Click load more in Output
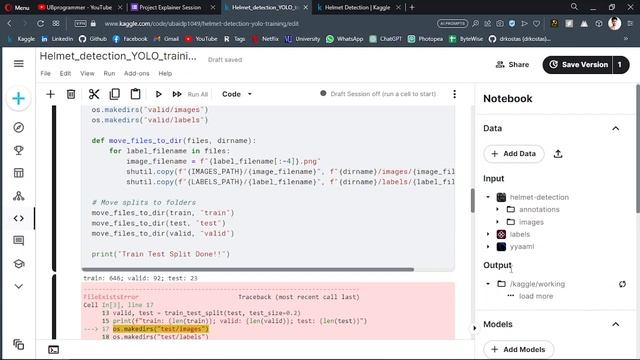 tap(536, 296)
